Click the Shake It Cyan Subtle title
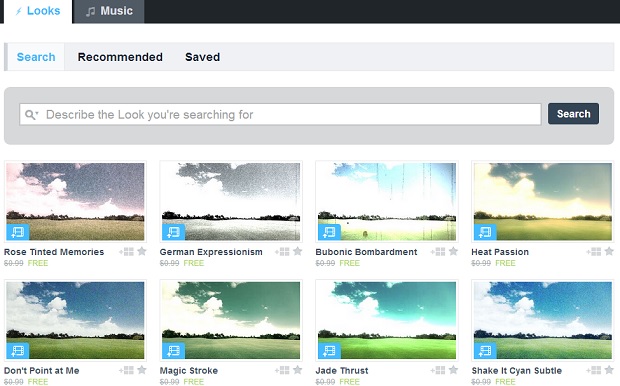Viewport: 620px width, 386px height. coord(516,371)
